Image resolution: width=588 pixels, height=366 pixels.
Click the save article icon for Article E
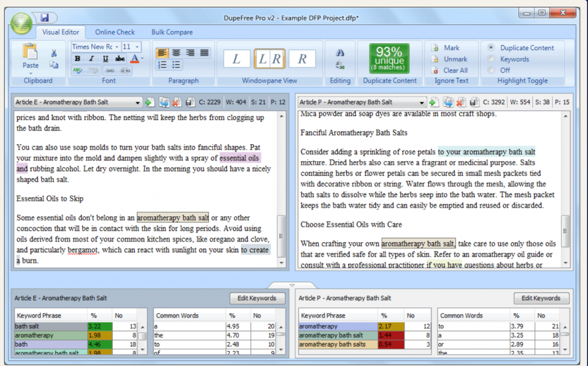pyautogui.click(x=190, y=102)
